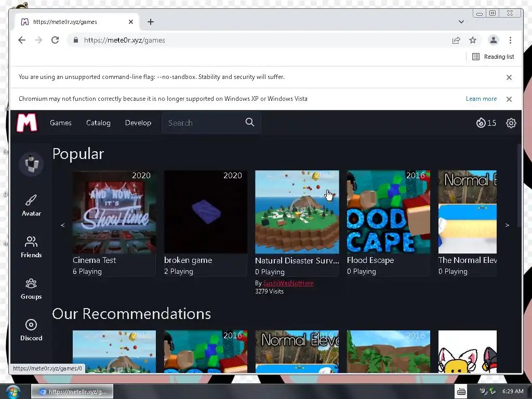Click the Flood Escape title text
The width and height of the screenshot is (532, 399).
pos(370,260)
